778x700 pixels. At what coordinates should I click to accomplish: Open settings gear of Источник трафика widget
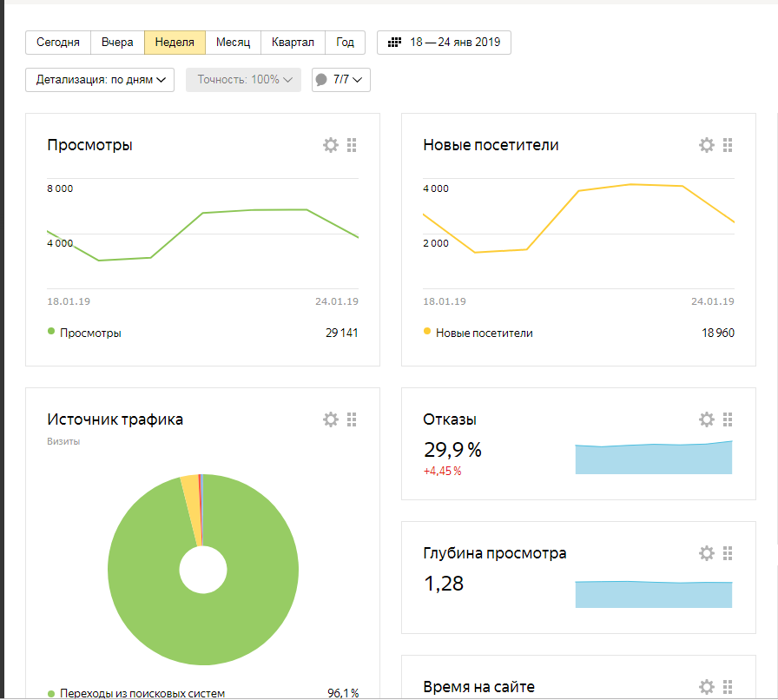331,419
